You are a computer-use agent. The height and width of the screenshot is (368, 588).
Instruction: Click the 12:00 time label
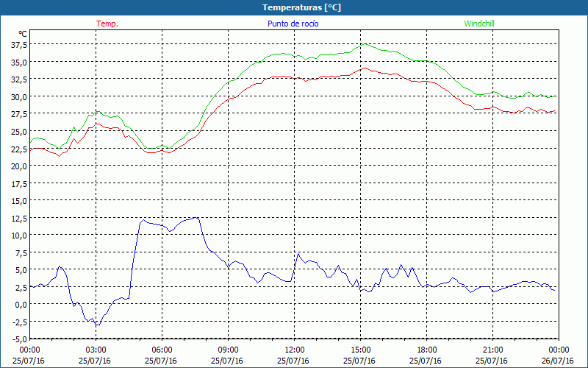point(295,350)
